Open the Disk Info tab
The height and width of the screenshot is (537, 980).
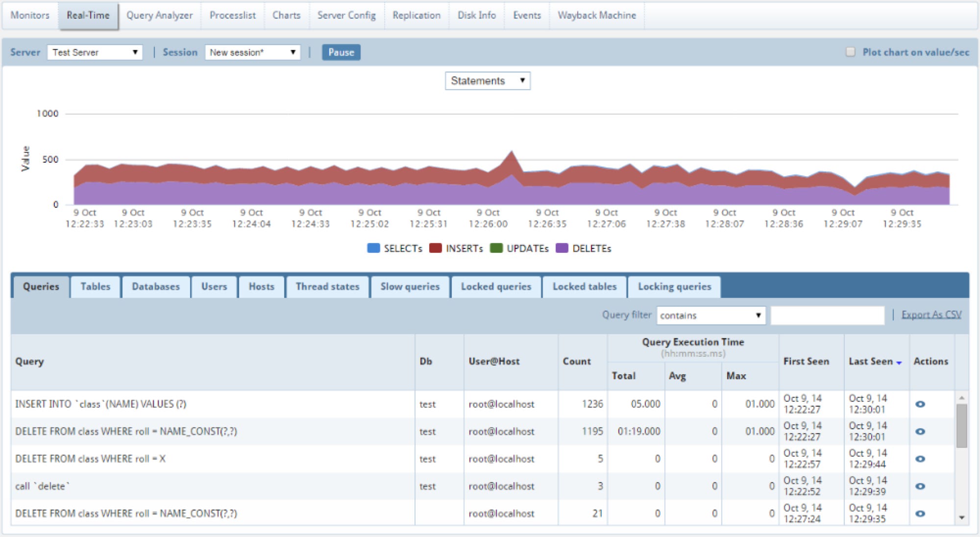477,15
